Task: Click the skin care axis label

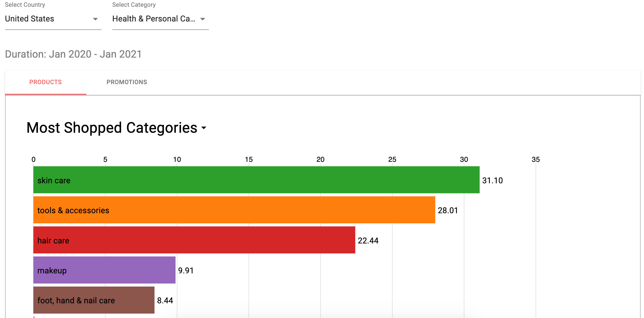Action: (54, 180)
